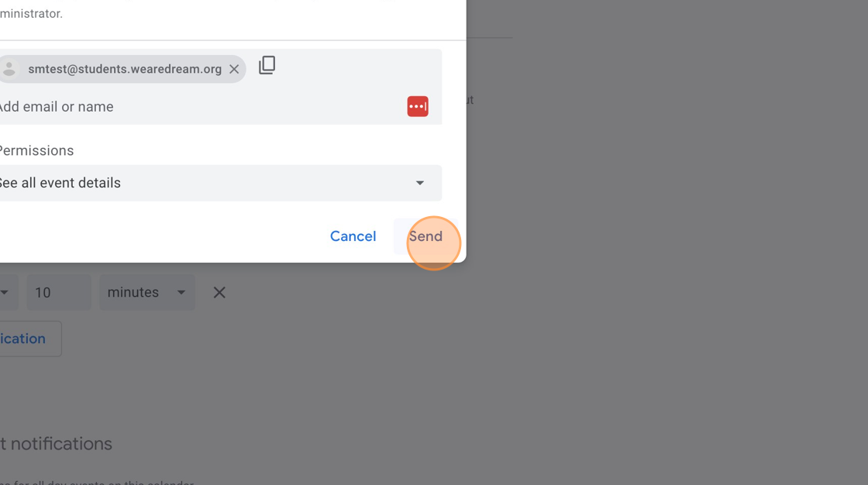The image size is (868, 485).
Task: Click the red password manager icon
Action: click(x=418, y=106)
